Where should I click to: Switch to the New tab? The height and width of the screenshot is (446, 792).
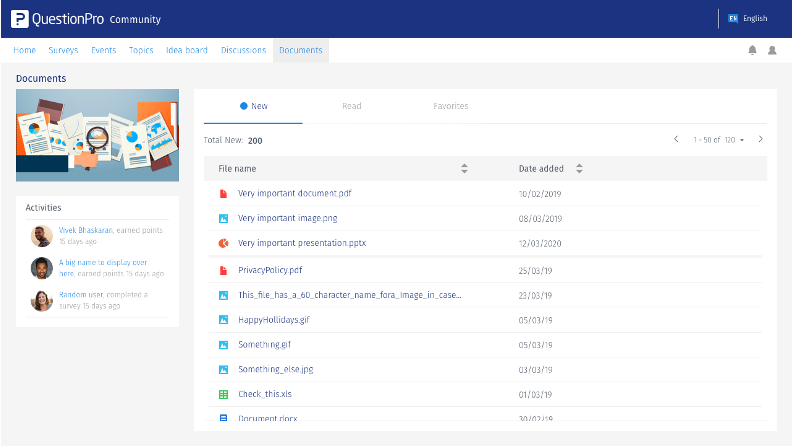(x=253, y=106)
